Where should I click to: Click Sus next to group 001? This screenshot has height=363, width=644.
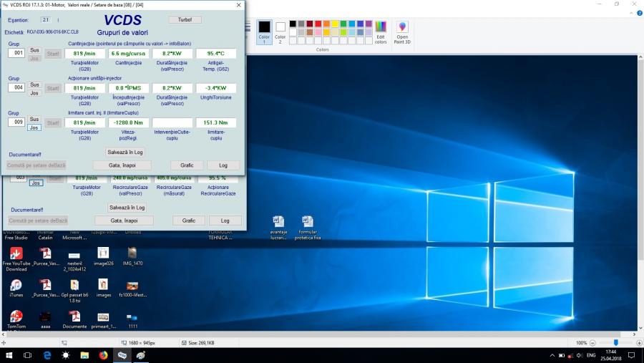point(35,49)
